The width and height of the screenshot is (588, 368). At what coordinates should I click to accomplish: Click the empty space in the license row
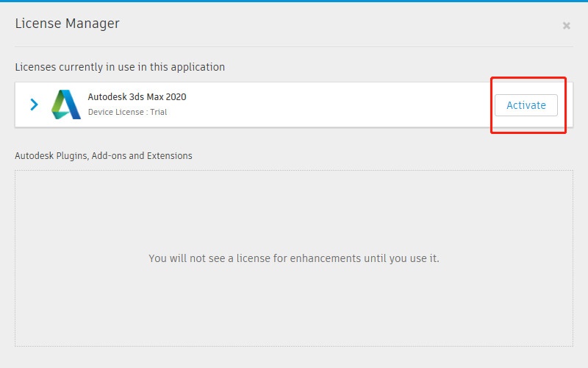click(x=331, y=105)
